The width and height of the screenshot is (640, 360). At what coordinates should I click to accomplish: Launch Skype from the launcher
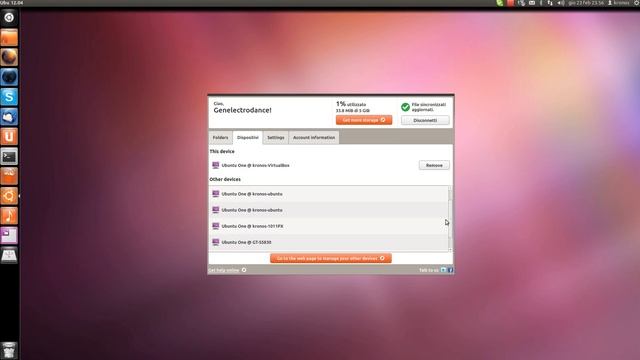pyautogui.click(x=9, y=97)
